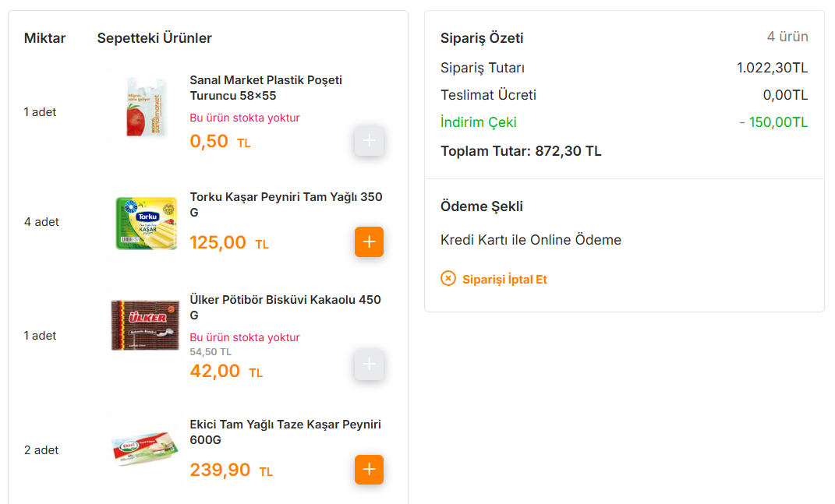
Task: Open Ekici Tam Yağlı Taze Kaşar title
Action: pyautogui.click(x=285, y=432)
